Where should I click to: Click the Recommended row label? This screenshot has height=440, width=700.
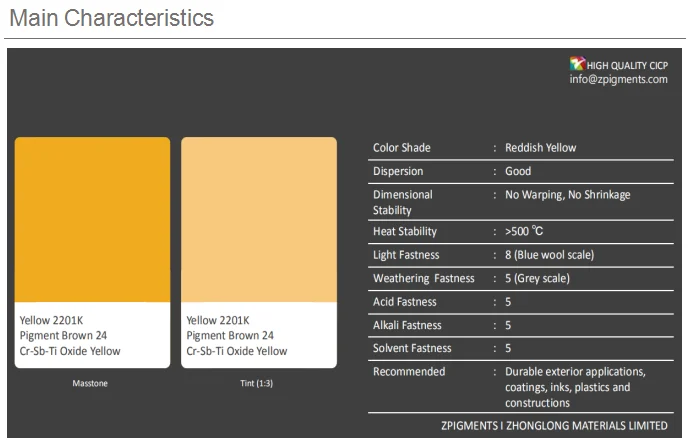[x=409, y=372]
